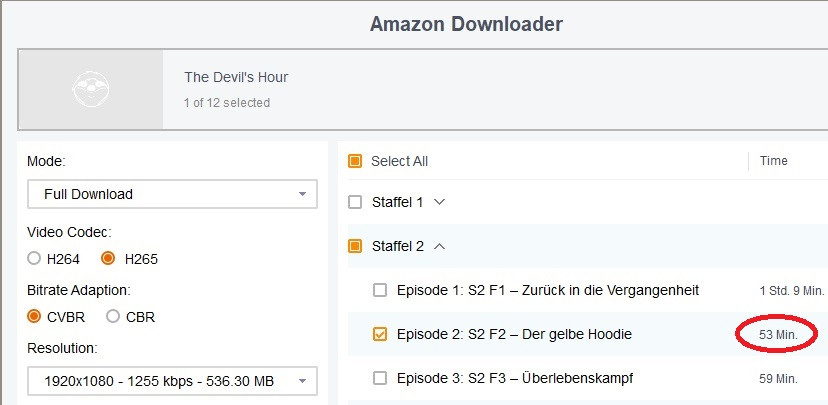828x405 pixels.
Task: Toggle the Staffel 2 checkbox
Action: 355,246
